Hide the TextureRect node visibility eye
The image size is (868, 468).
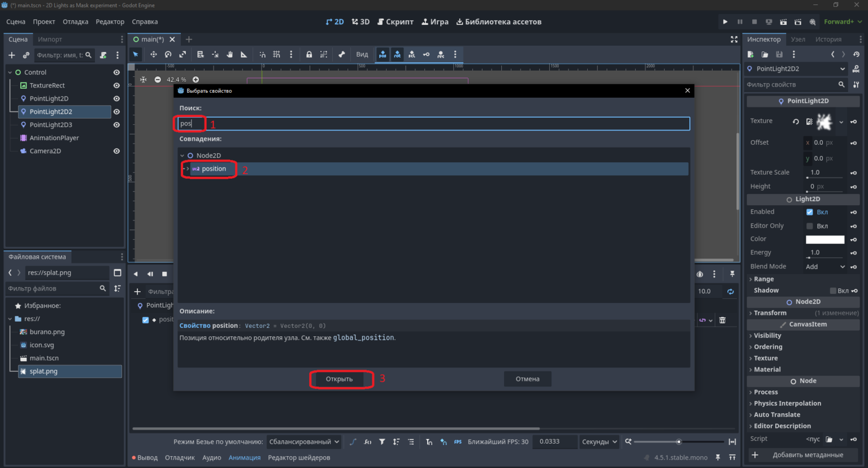[x=116, y=85]
